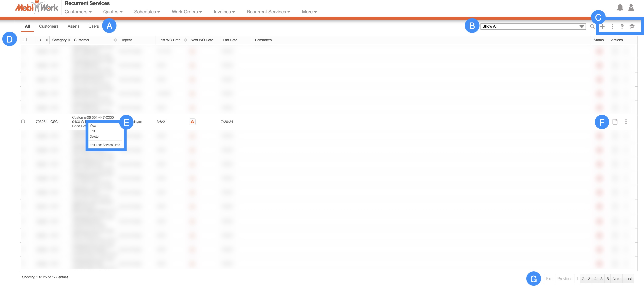This screenshot has height=288, width=644.
Task: Select Edit Last Service Date menu entry
Action: (105, 145)
